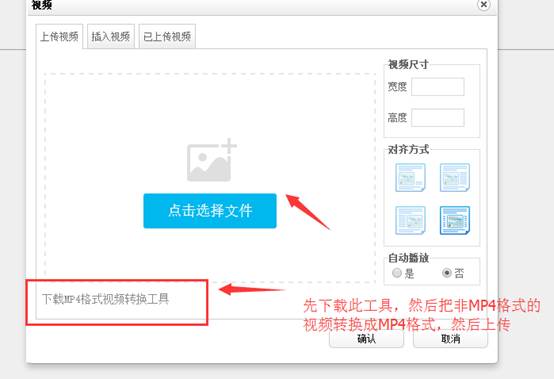Close the 视频 dialog with X

point(483,5)
